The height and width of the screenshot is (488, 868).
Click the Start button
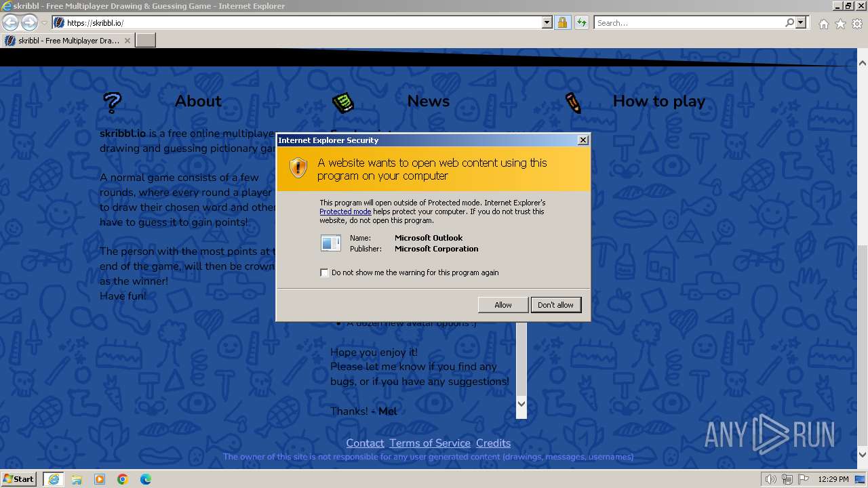pyautogui.click(x=19, y=479)
